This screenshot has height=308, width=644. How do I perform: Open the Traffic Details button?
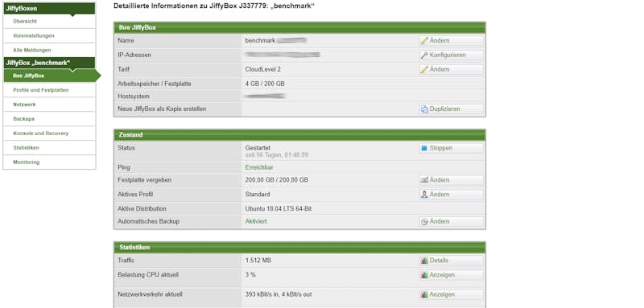pos(452,261)
